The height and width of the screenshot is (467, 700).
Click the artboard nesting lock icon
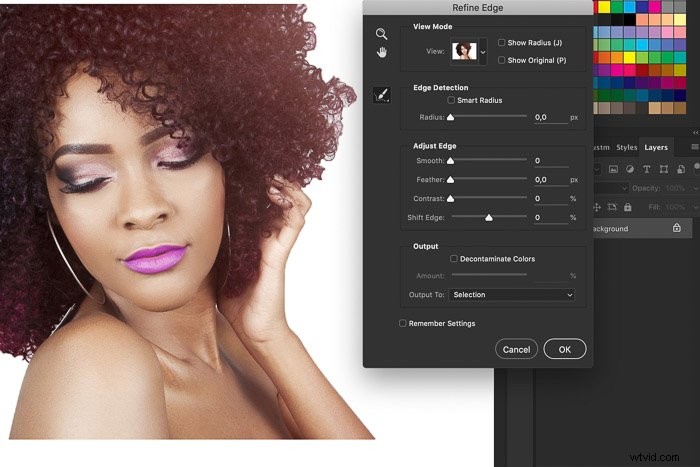(612, 207)
